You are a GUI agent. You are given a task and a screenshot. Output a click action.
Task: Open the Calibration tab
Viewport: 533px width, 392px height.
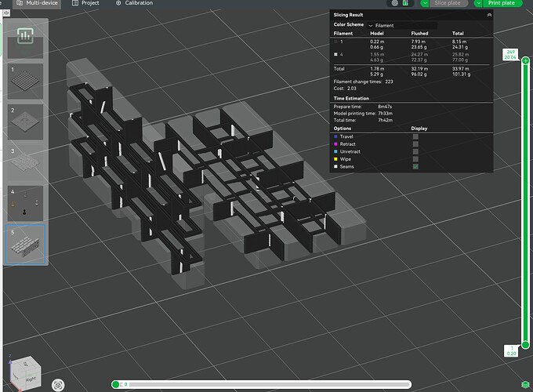pyautogui.click(x=134, y=3)
